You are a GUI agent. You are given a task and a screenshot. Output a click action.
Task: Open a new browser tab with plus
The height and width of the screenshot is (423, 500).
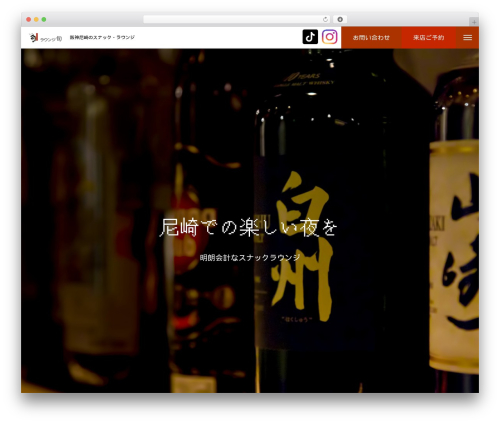coord(474,22)
